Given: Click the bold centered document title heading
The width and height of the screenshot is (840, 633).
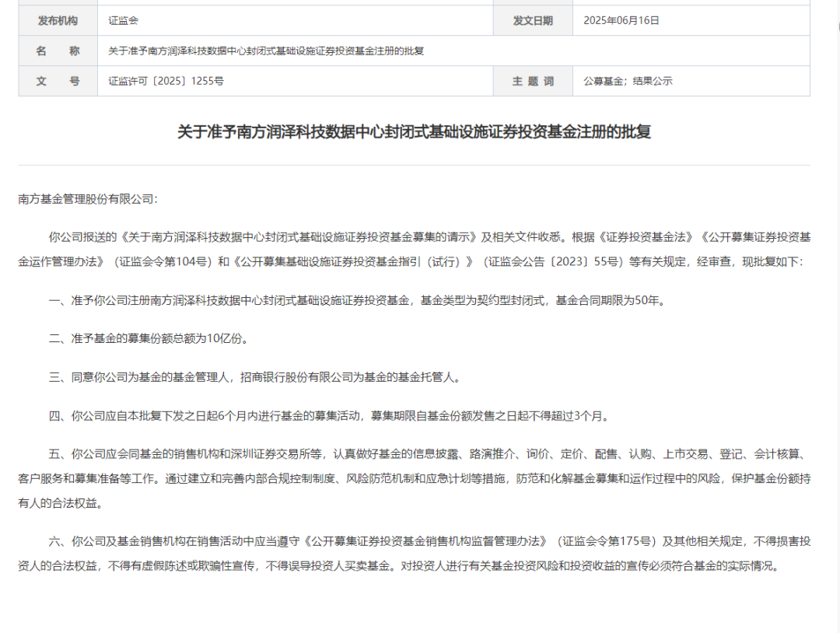Looking at the screenshot, I should point(414,131).
